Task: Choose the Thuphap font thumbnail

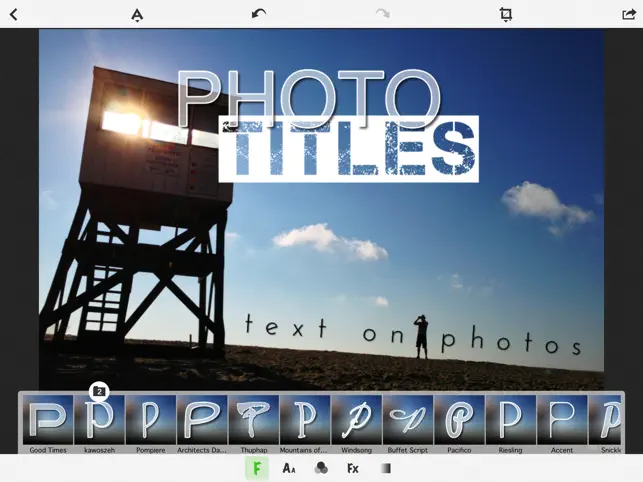Action: [x=253, y=420]
